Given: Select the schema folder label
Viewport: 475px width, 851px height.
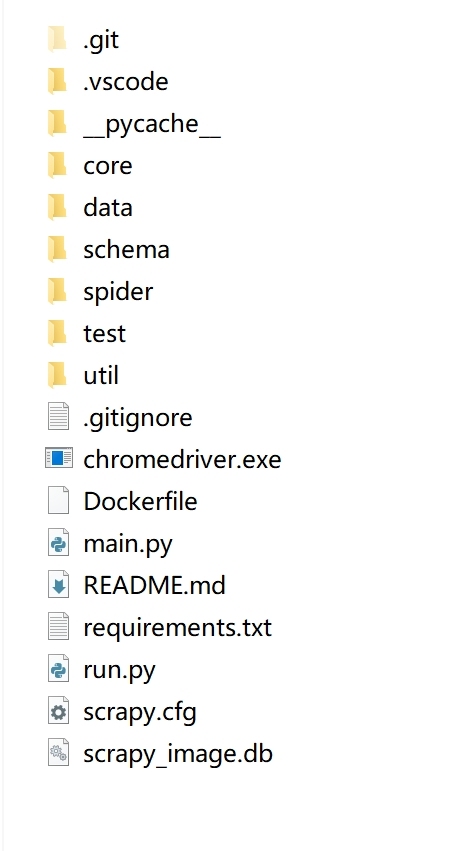Looking at the screenshot, I should [126, 249].
